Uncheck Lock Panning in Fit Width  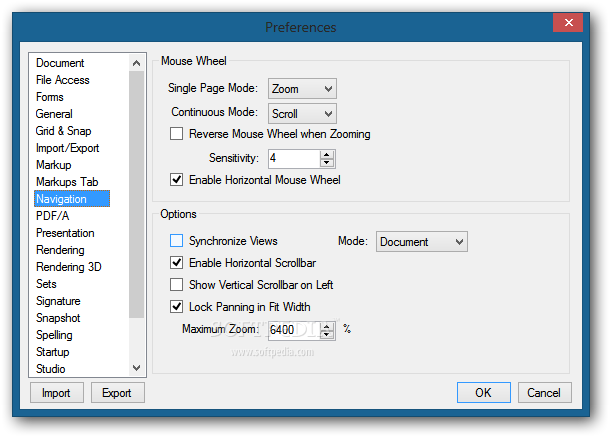[x=177, y=307]
